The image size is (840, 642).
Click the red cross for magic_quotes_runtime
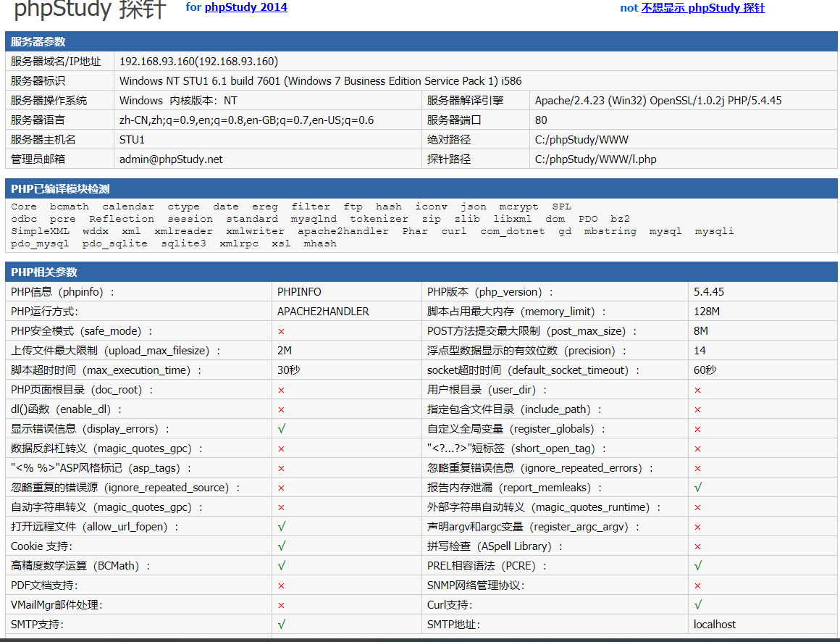pos(697,507)
